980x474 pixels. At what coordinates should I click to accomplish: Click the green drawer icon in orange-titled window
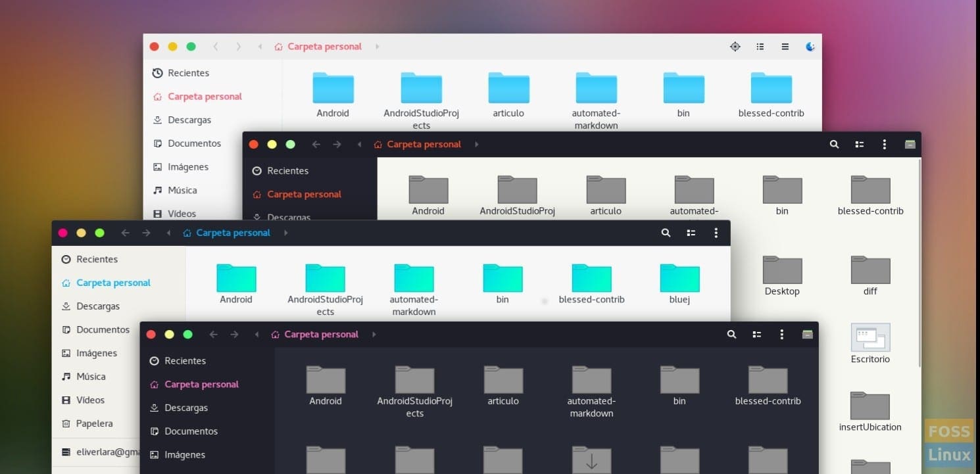(910, 144)
